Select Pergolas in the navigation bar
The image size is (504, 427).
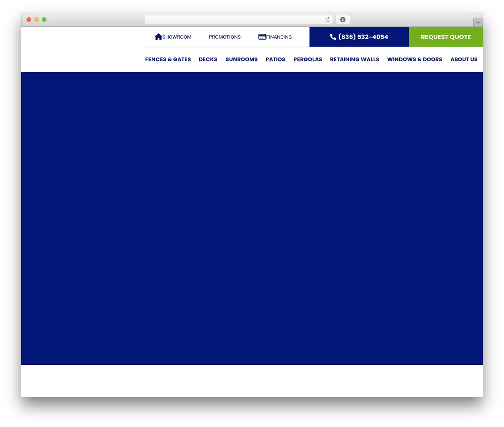tap(308, 59)
